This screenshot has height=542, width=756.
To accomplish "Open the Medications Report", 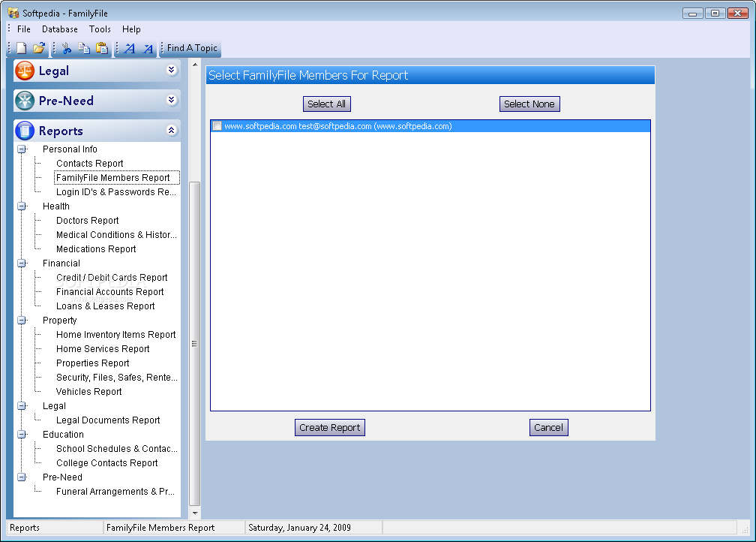I will click(x=96, y=248).
